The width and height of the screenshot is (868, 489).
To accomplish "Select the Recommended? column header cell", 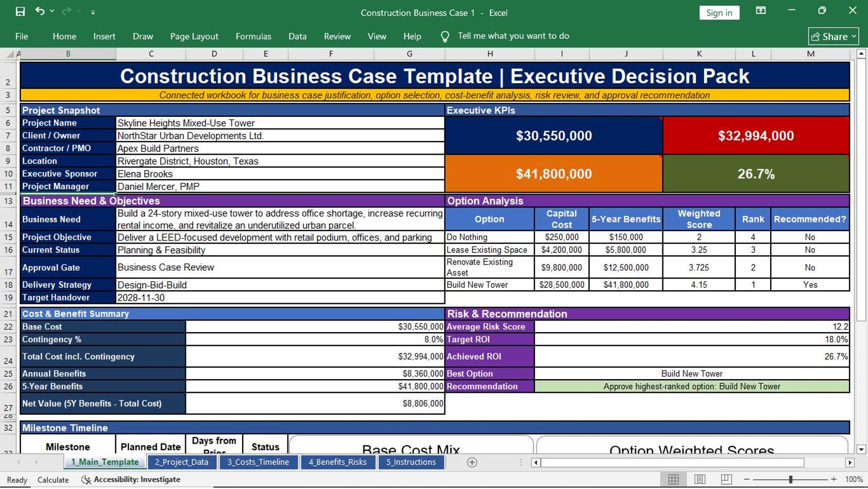I will click(x=810, y=219).
